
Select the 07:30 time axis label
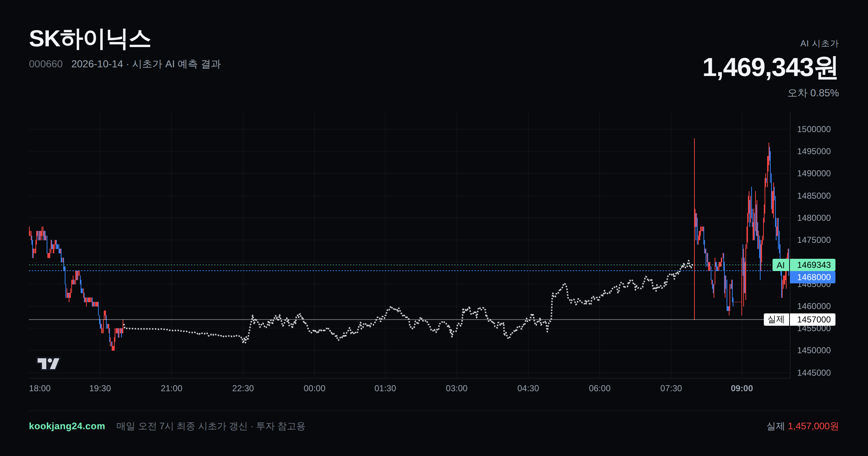pos(671,388)
